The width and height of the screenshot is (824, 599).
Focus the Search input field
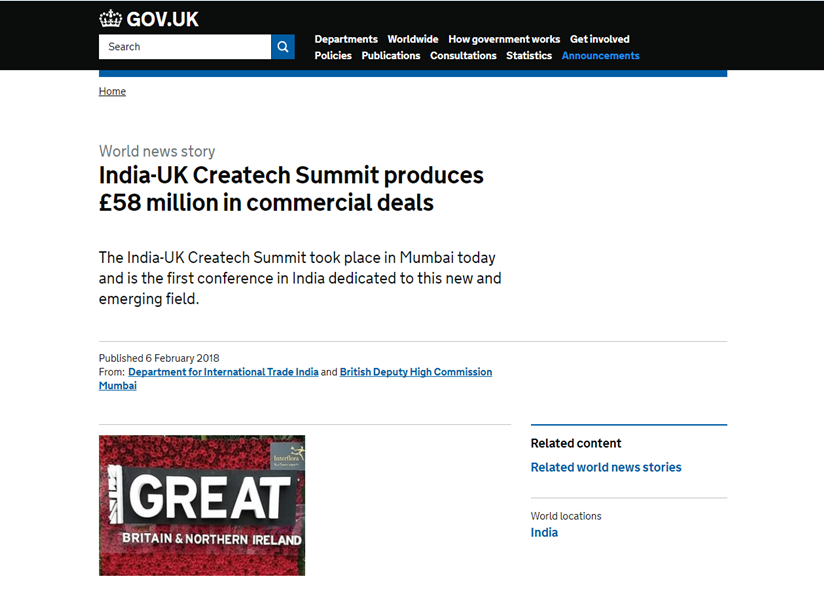(x=185, y=47)
